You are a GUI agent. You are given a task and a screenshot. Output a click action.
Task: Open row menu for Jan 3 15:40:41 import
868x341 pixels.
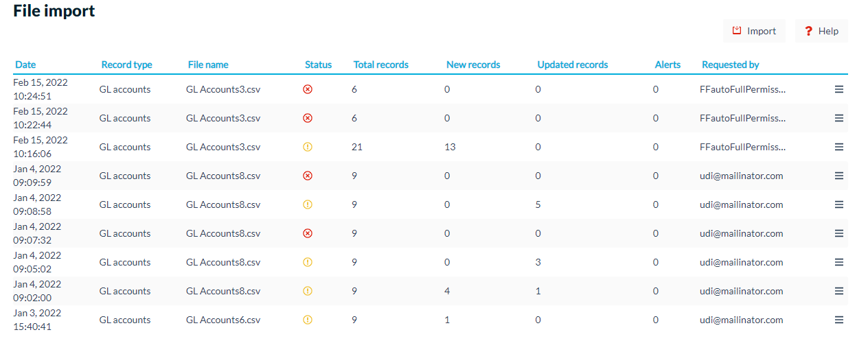coord(838,320)
